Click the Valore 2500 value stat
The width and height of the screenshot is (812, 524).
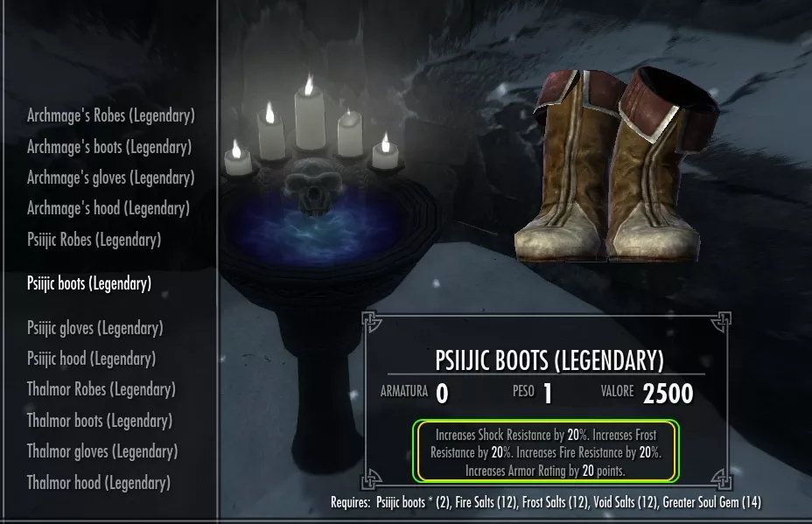click(x=647, y=394)
